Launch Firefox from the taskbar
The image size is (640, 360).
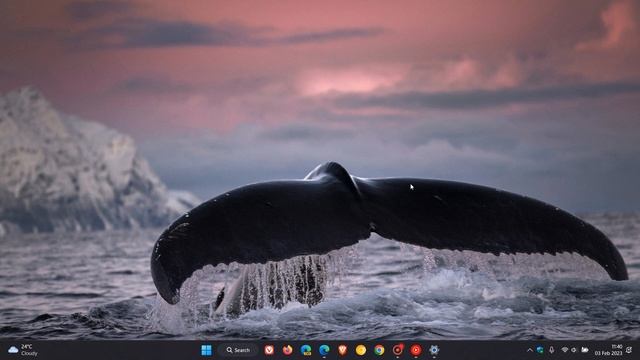coord(287,350)
